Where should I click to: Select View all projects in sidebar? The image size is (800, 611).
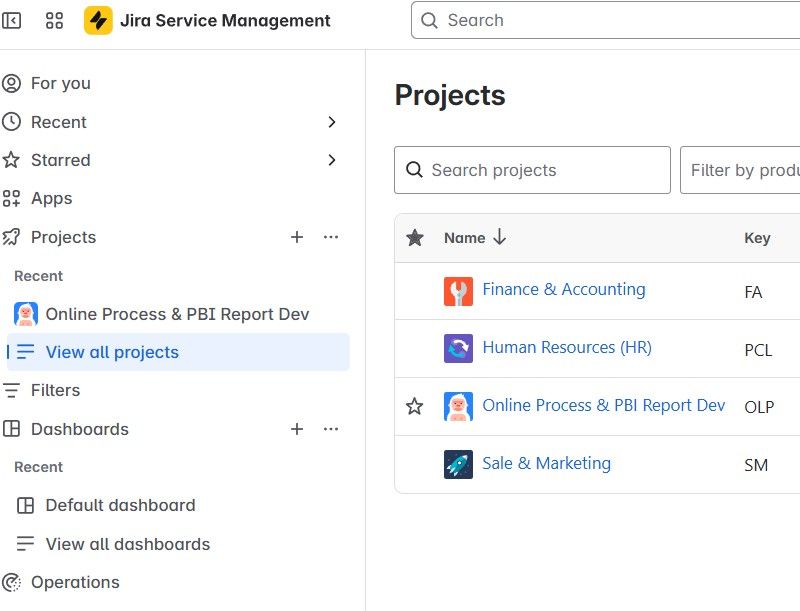click(178, 352)
